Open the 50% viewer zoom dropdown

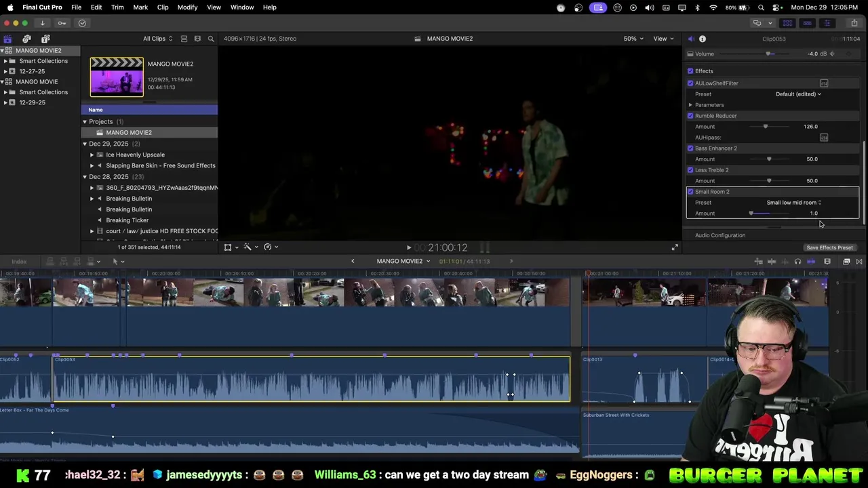click(x=633, y=39)
